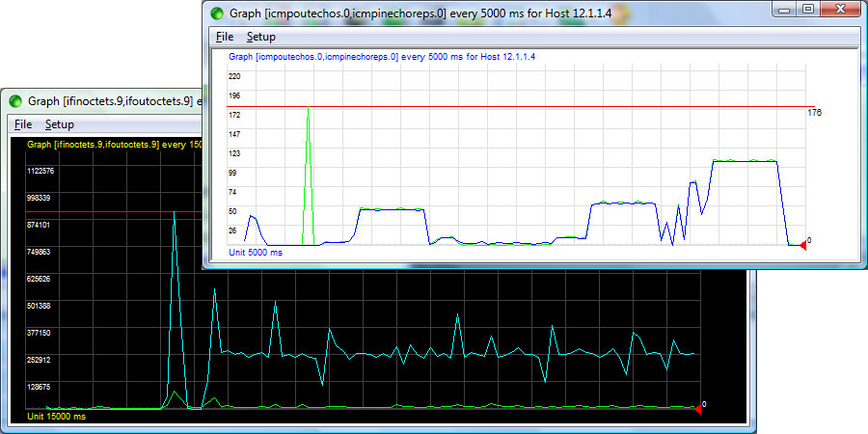Click the 176 threshold value label
The height and width of the screenshot is (434, 868).
[814, 113]
